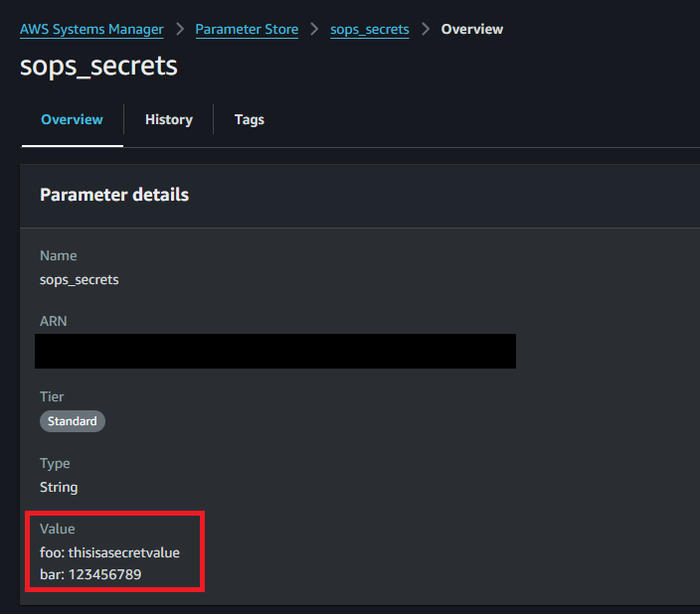Click the String type value
Image resolution: width=700 pixels, height=614 pixels.
(59, 487)
